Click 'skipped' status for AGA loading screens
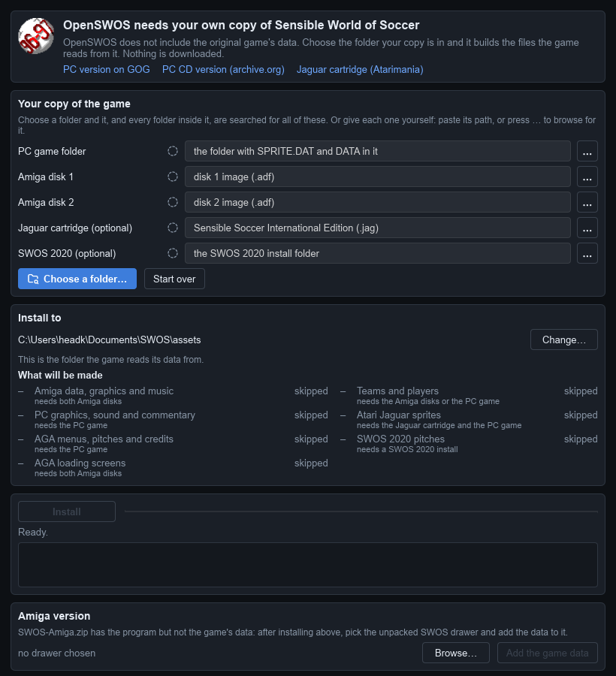The image size is (616, 676). (x=311, y=463)
